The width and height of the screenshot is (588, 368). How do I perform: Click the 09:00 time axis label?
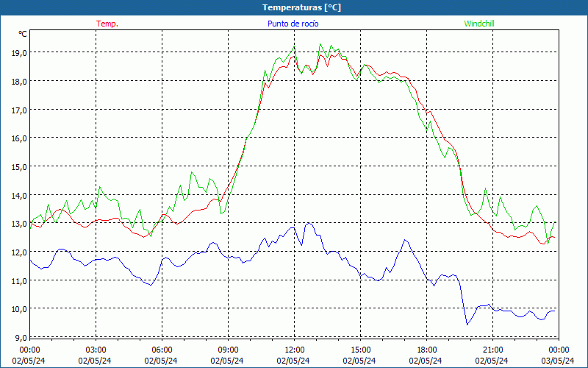(228, 350)
